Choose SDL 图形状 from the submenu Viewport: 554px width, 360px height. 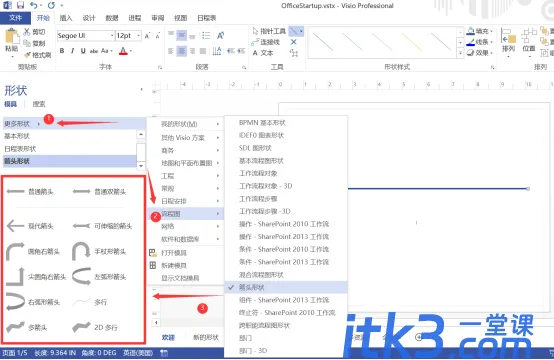[255, 148]
